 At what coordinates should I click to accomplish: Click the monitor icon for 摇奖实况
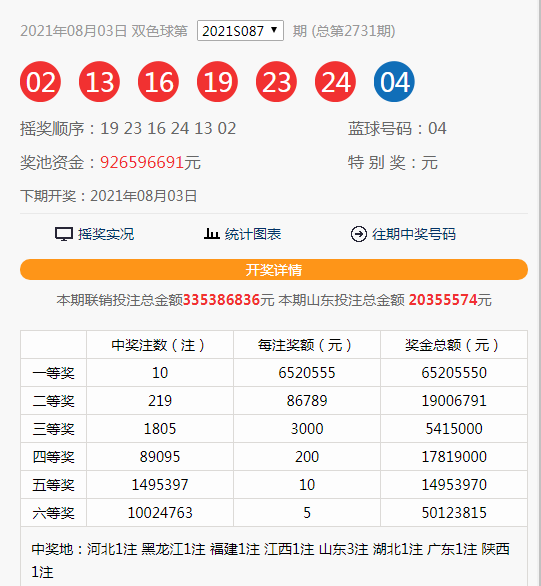(64, 234)
